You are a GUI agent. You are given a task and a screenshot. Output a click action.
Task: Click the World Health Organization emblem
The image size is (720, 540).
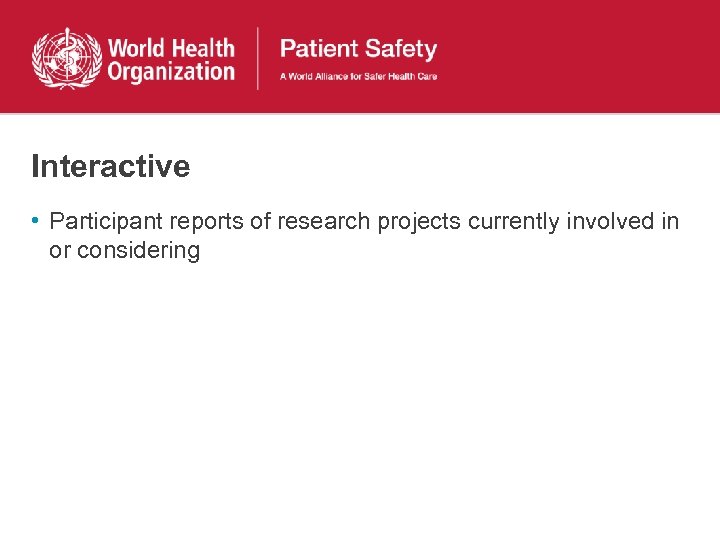(67, 59)
